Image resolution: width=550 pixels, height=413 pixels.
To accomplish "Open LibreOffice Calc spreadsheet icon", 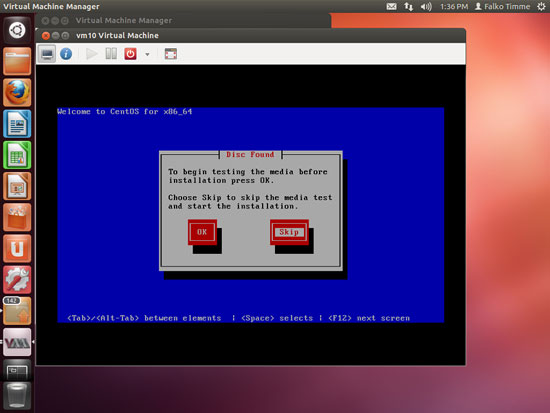I will [x=17, y=155].
